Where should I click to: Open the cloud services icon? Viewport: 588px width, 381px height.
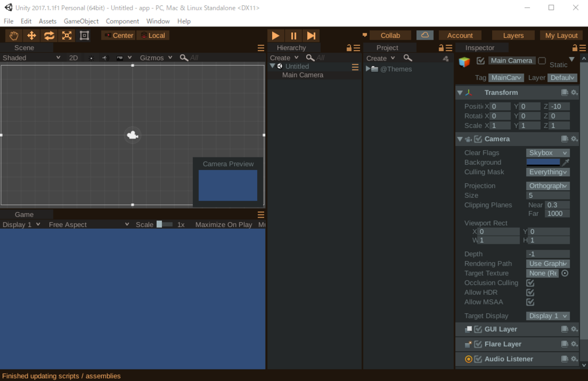[x=425, y=35]
